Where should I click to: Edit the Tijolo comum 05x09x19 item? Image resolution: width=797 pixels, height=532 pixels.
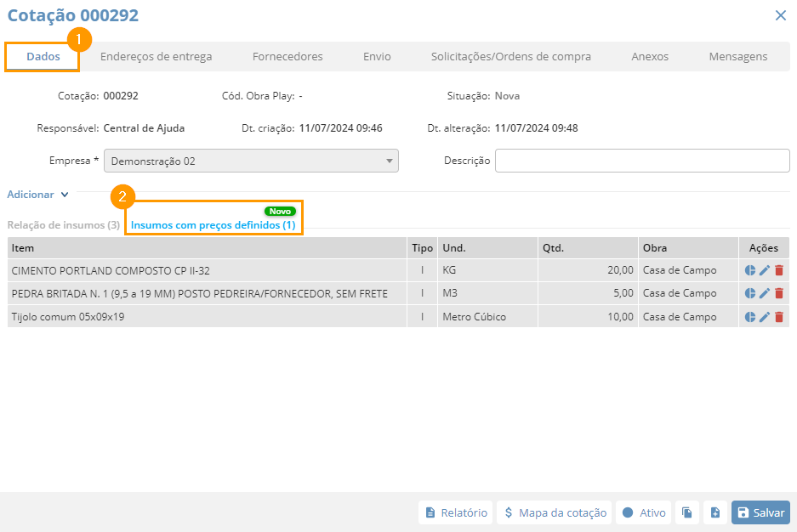pyautogui.click(x=765, y=317)
